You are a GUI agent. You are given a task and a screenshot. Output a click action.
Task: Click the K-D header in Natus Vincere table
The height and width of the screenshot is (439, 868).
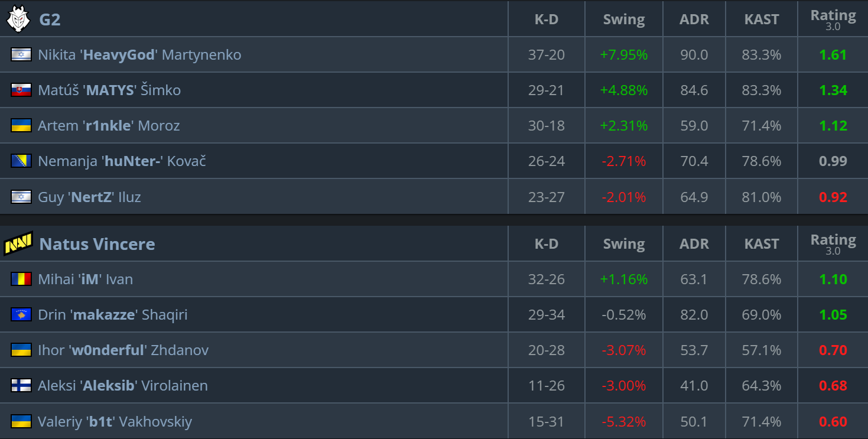(546, 244)
